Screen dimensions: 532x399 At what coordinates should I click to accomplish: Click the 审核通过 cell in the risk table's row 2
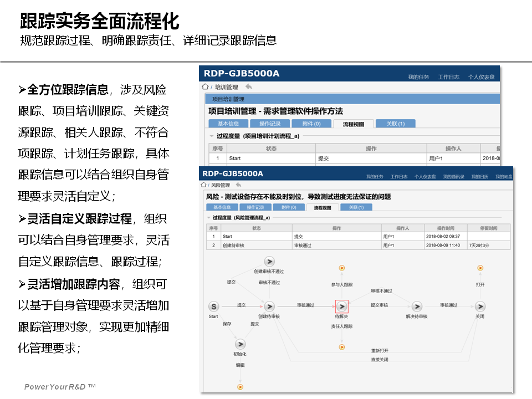pyautogui.click(x=336, y=245)
